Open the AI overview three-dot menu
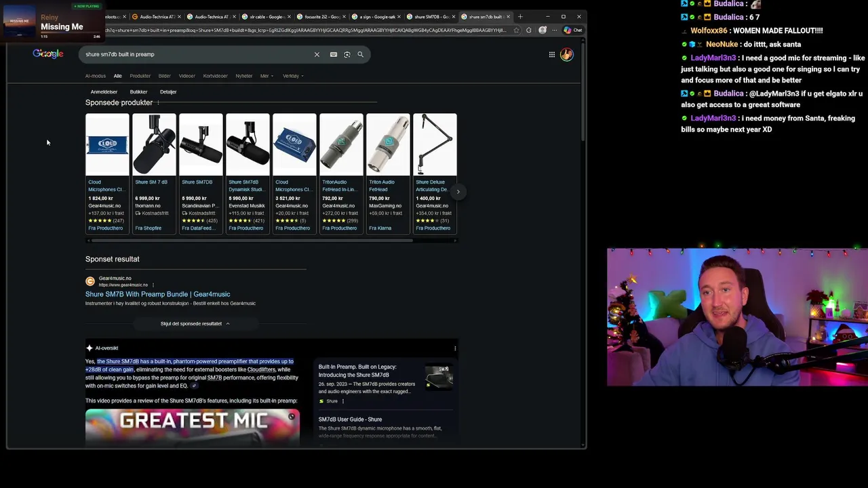Screen dimensions: 868x488 point(455,348)
